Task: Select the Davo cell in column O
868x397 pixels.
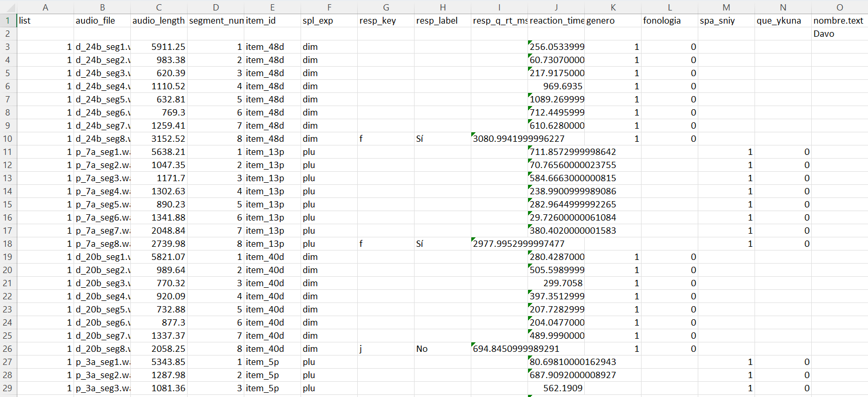Action: pos(840,34)
